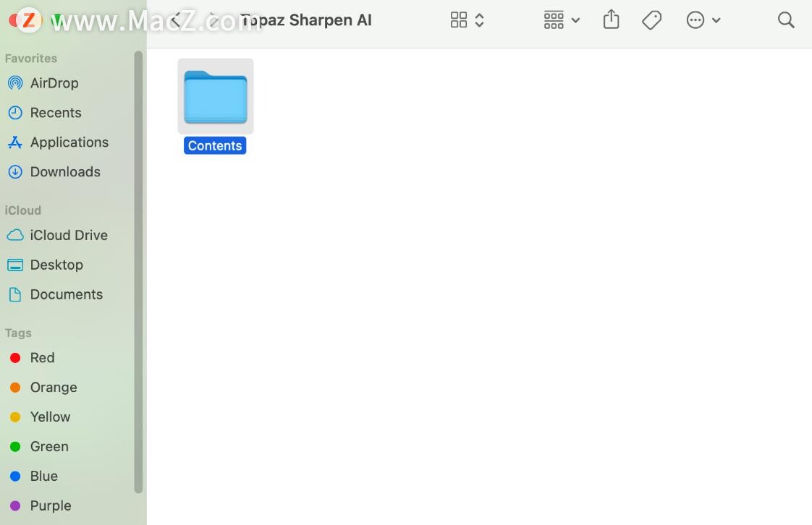Select the Purple tag label

(50, 505)
